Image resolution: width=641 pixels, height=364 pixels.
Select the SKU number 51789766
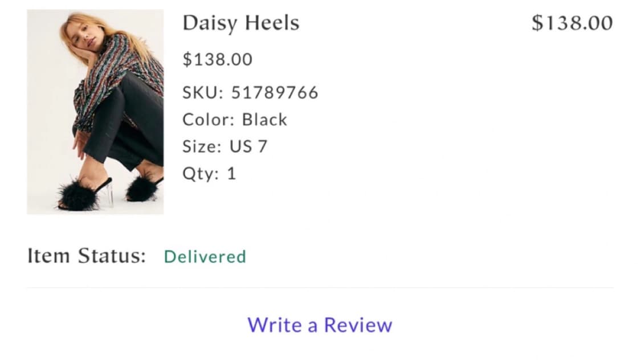[274, 92]
